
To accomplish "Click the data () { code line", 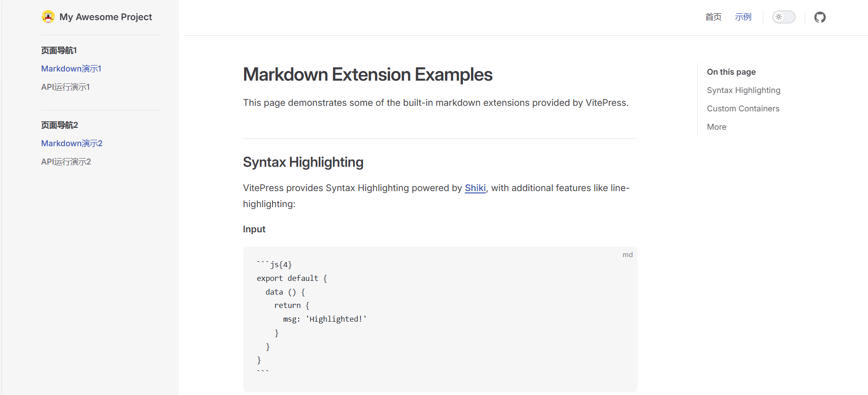I will tap(285, 292).
